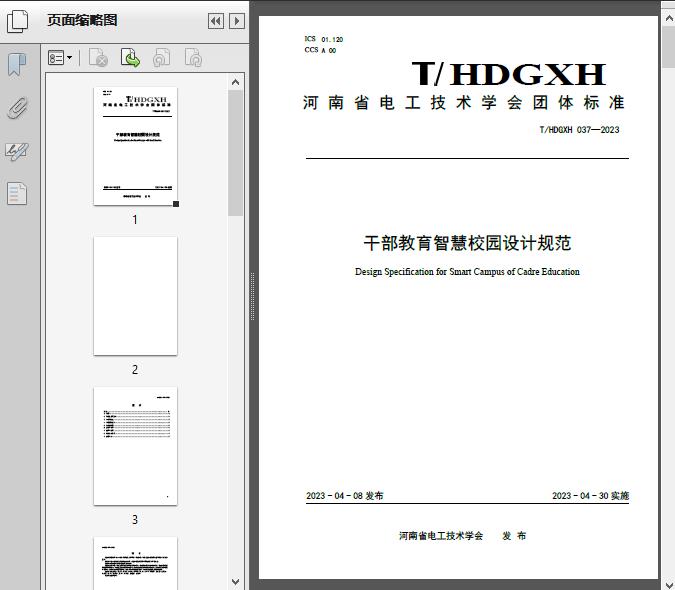Click the "ICS 01.120" code

pos(324,39)
